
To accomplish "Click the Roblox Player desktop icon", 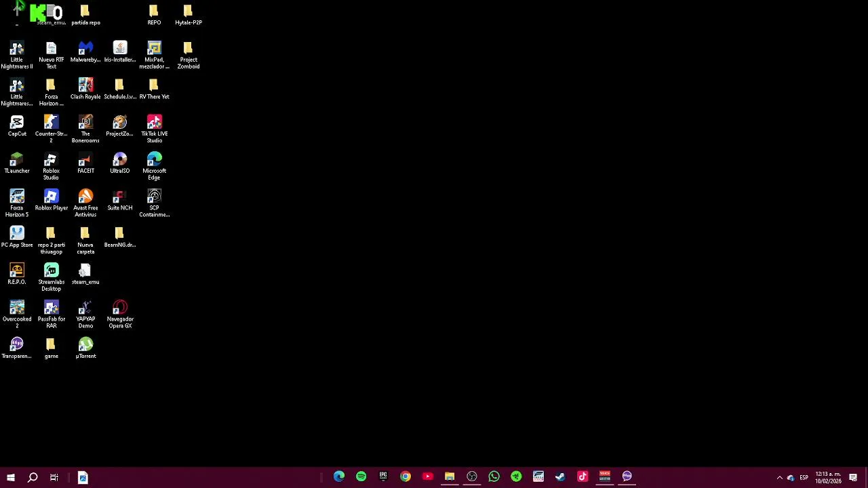I will [x=51, y=201].
